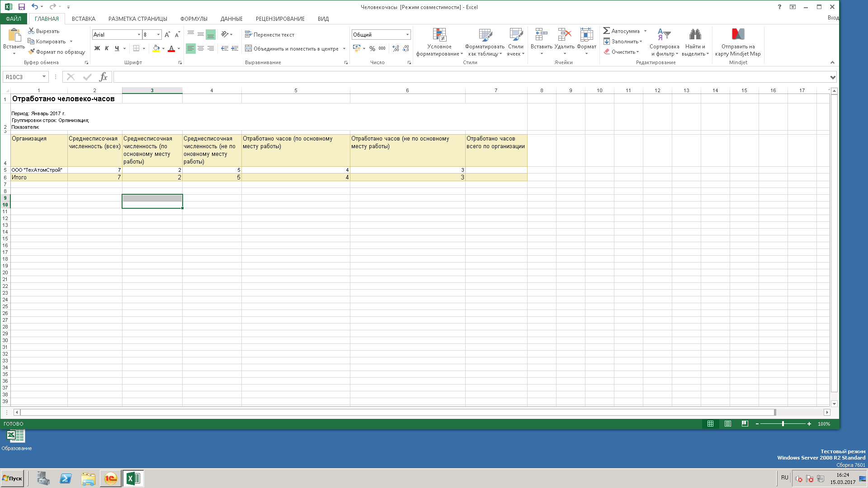The image size is (868, 488).
Task: Toggle Wrap Text option
Action: 269,35
